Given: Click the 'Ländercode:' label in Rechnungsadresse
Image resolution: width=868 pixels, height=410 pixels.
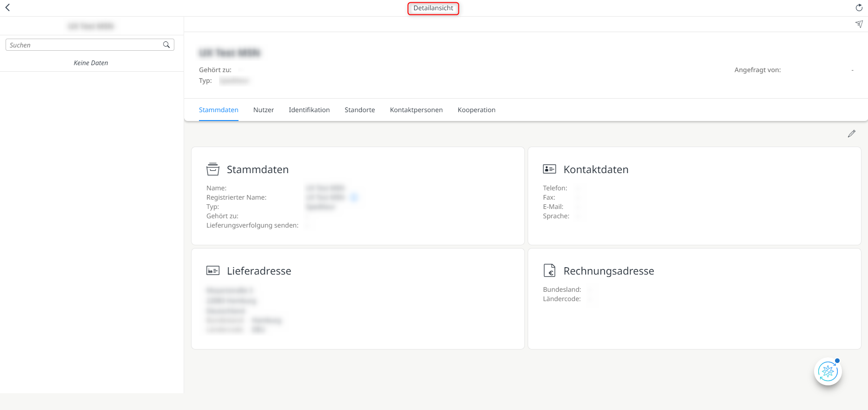Looking at the screenshot, I should [x=562, y=299].
